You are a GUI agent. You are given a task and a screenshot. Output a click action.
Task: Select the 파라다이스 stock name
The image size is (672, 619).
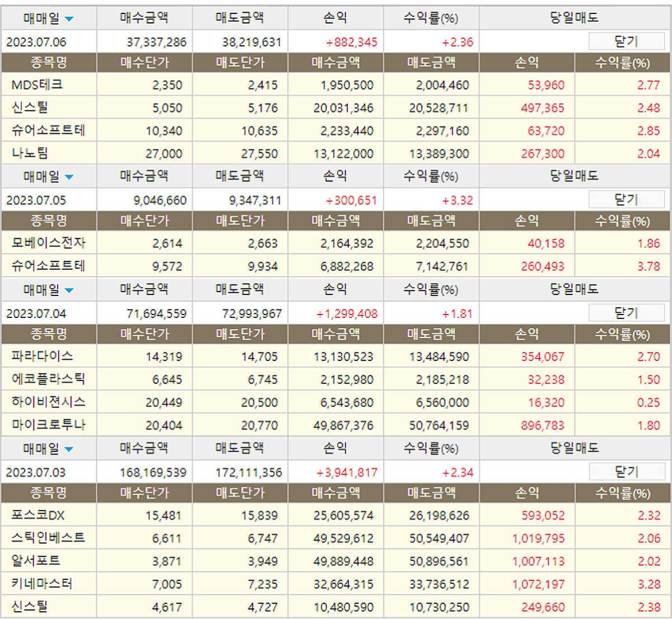[42, 357]
